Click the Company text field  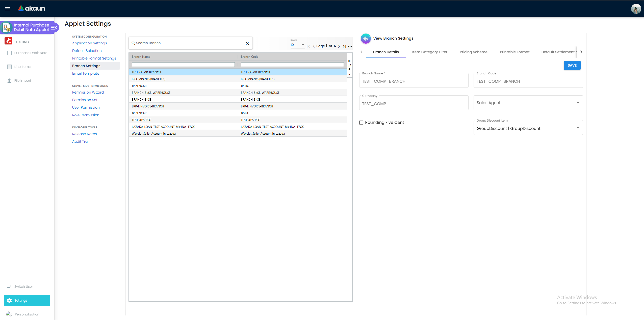[414, 103]
